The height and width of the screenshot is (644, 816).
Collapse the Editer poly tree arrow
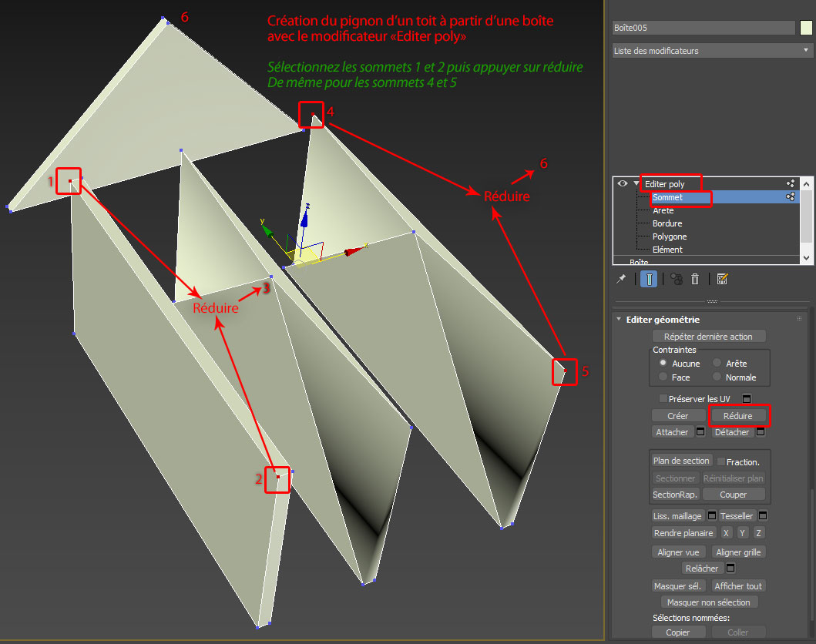[636, 184]
